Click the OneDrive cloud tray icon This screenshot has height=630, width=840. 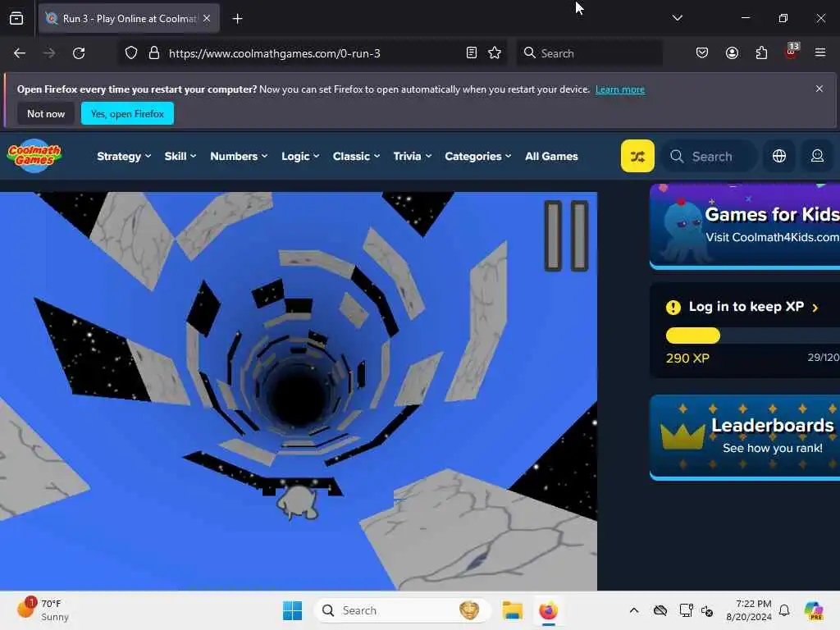coord(660,610)
